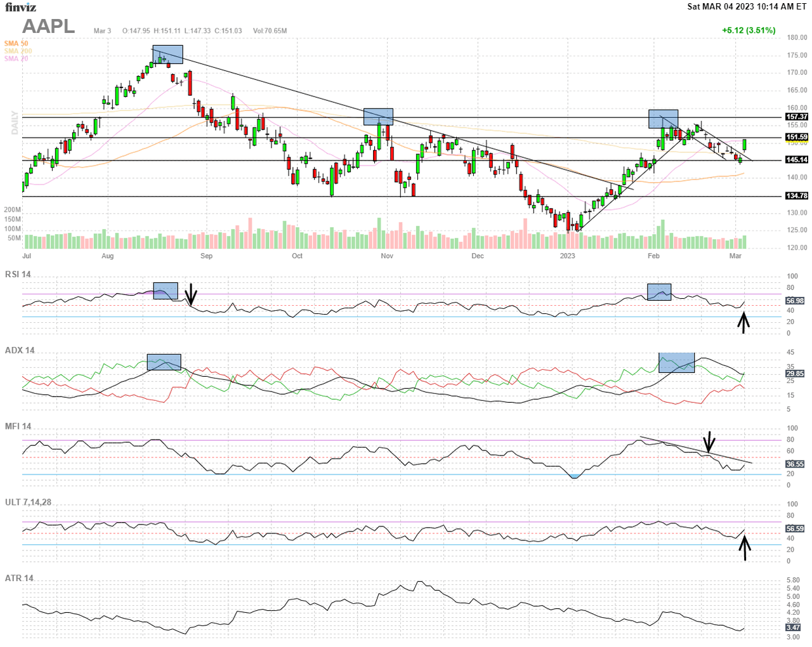Click the 145.14 price level tag
Viewport: 812px width, 647px height.
click(x=797, y=160)
